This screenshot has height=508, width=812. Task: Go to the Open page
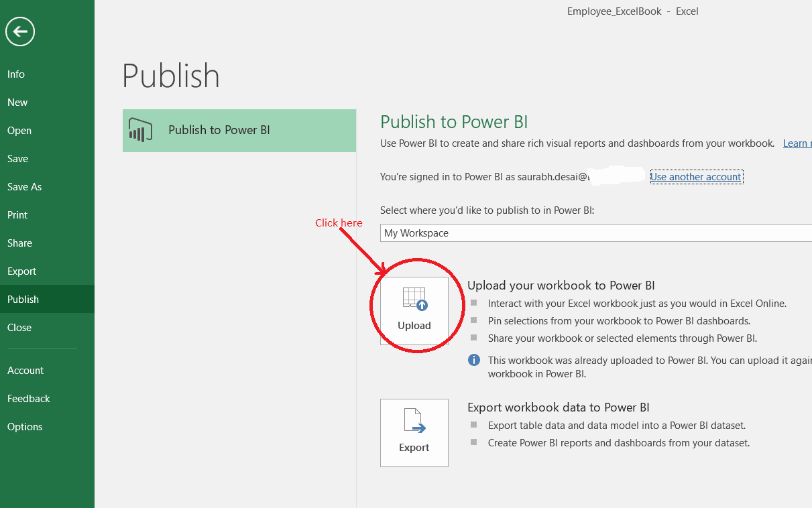(19, 131)
